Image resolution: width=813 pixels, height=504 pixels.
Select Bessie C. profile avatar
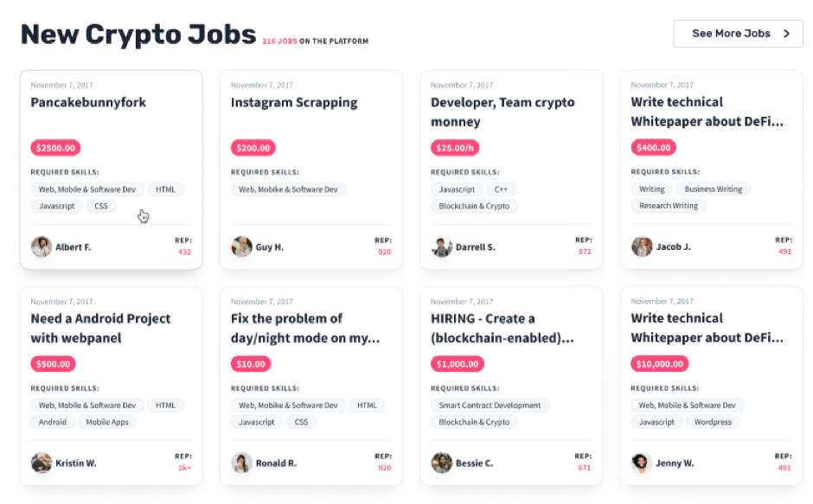click(442, 463)
